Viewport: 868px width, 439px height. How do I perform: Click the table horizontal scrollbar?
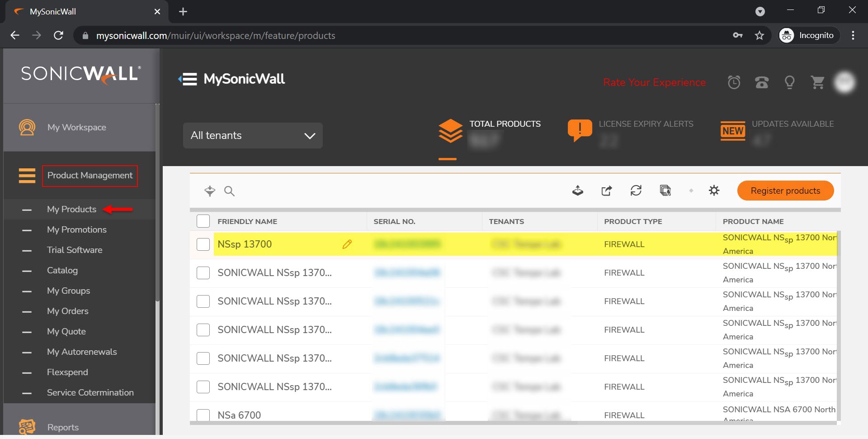tap(383, 423)
